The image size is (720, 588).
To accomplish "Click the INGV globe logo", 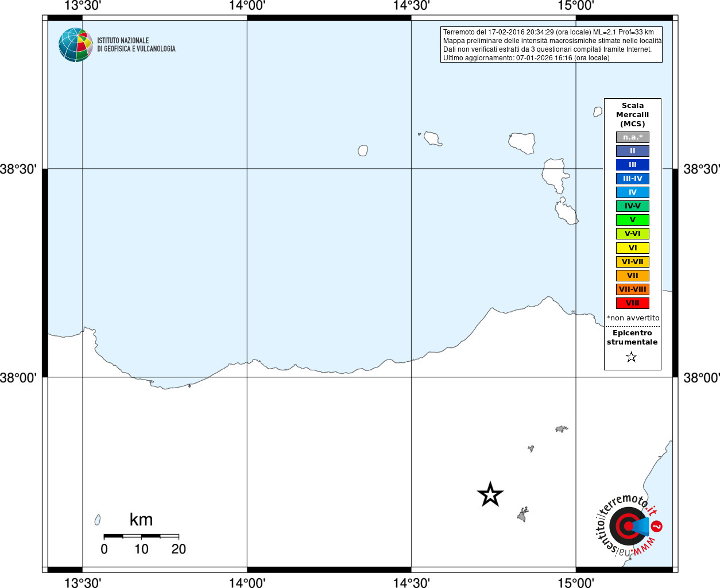I will 76,45.
